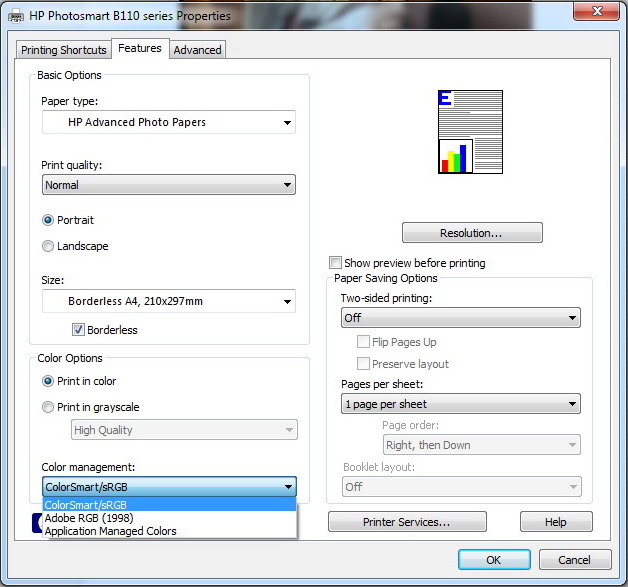Open Printer Services...
Viewport: 628px width, 587px height.
407,522
